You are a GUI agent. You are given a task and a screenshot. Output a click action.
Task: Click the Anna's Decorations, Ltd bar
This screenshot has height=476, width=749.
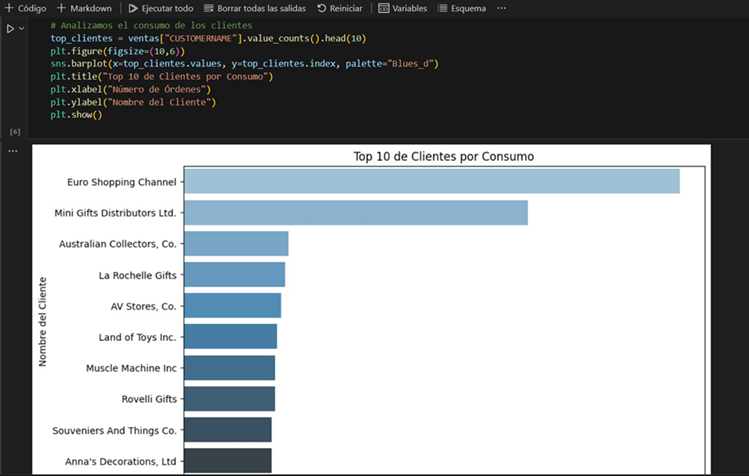[228, 461]
